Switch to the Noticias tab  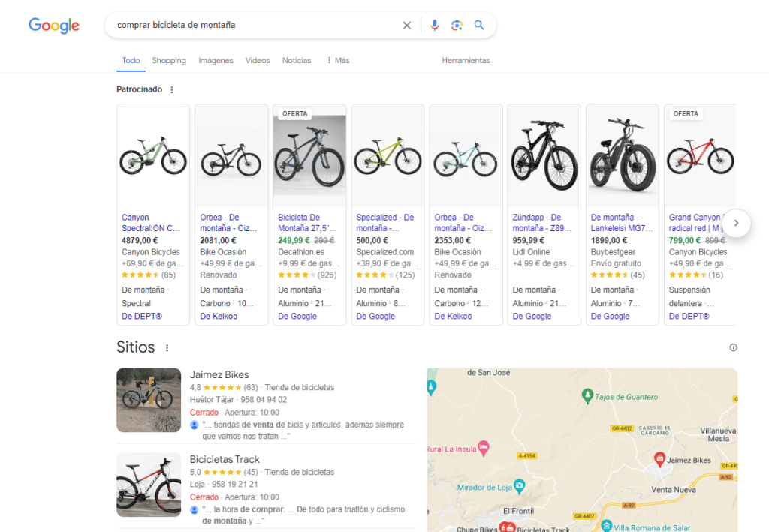pyautogui.click(x=297, y=60)
